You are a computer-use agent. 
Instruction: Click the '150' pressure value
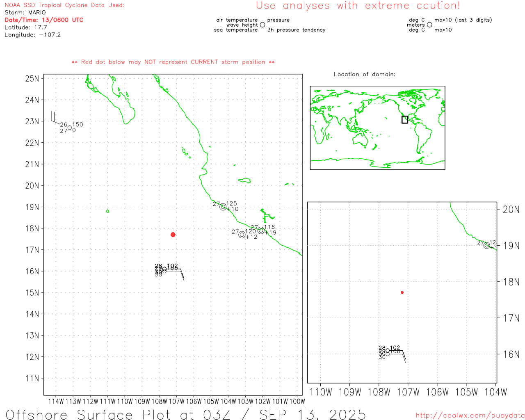pyautogui.click(x=78, y=124)
